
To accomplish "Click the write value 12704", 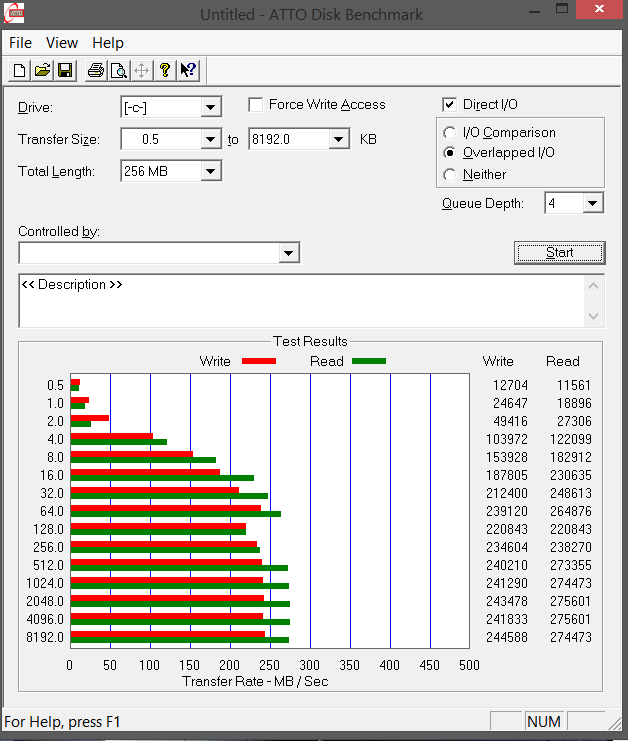I will click(510, 386).
